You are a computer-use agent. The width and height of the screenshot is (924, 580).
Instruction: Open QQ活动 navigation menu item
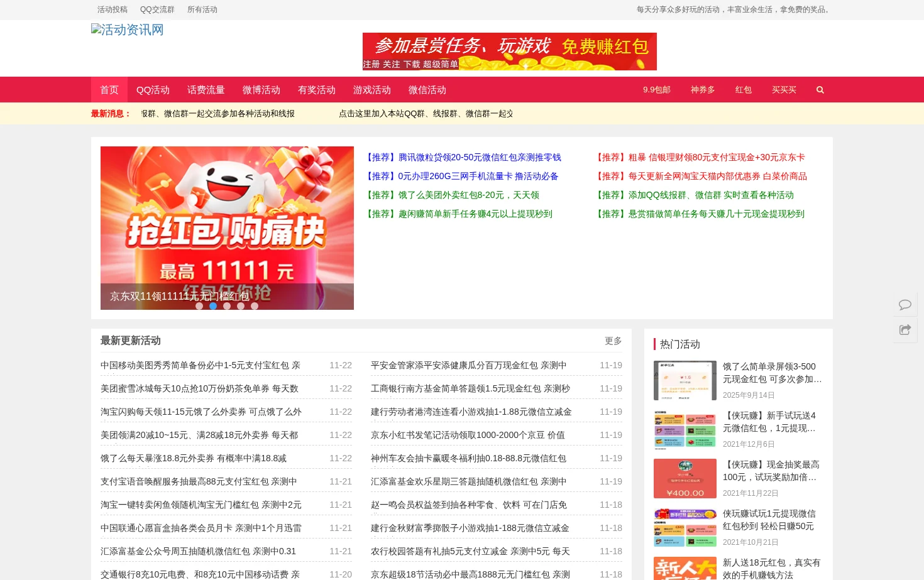coord(153,90)
